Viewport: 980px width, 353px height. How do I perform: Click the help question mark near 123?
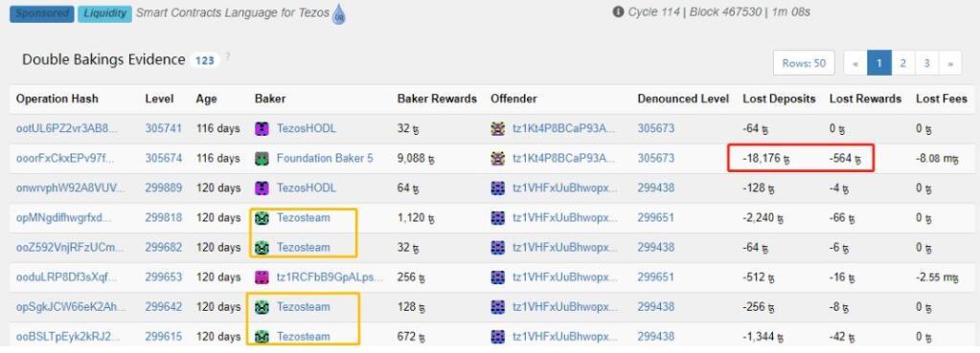(x=228, y=56)
